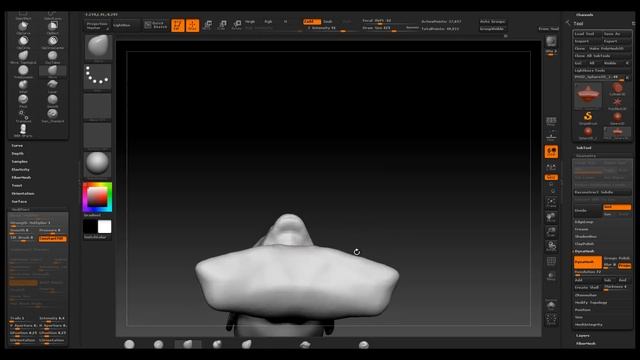The image size is (640, 360).
Task: Open the dotted stroke type selector
Action: (98, 77)
